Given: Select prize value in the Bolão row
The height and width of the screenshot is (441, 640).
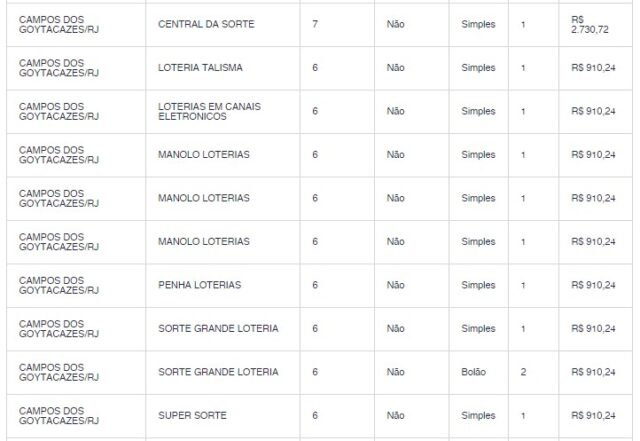Looking at the screenshot, I should [x=593, y=372].
